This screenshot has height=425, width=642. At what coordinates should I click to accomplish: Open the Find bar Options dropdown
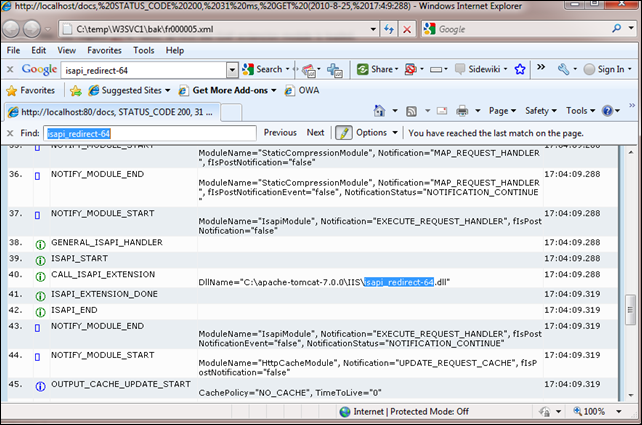click(377, 133)
